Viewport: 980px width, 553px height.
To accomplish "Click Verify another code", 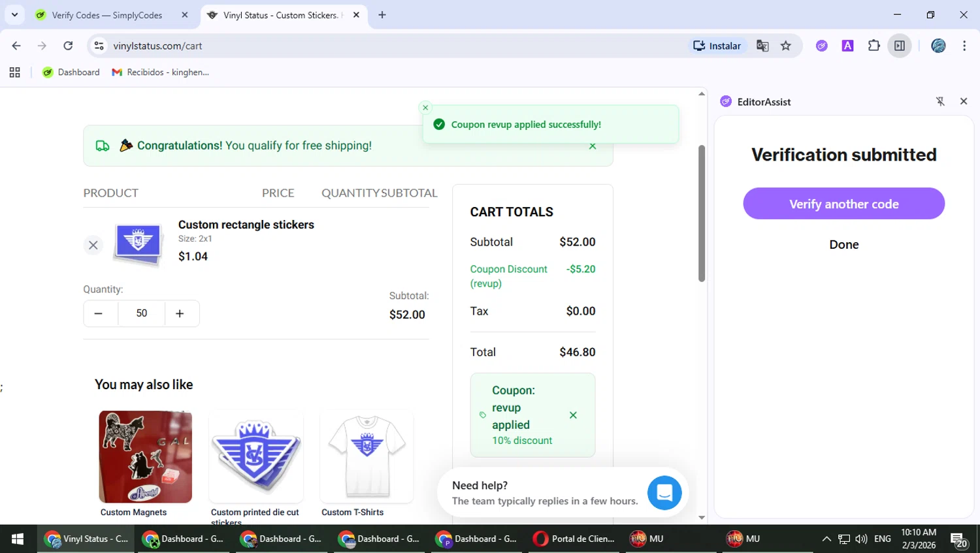I will 843,204.
